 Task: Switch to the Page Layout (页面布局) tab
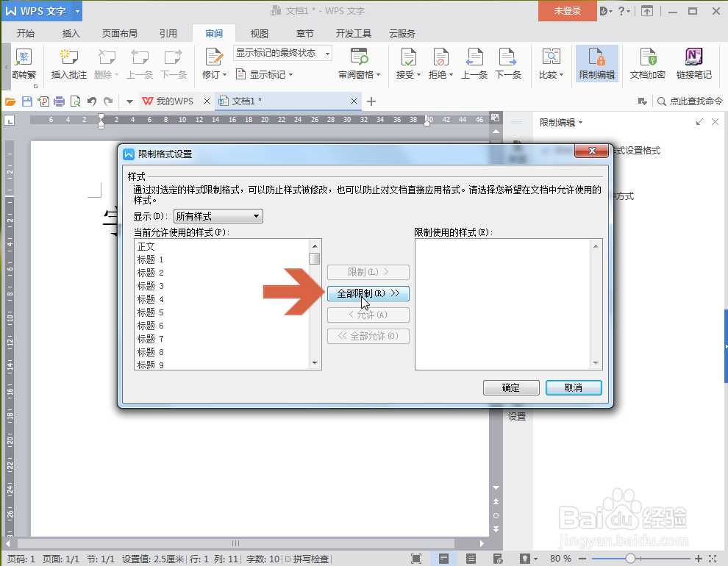119,33
